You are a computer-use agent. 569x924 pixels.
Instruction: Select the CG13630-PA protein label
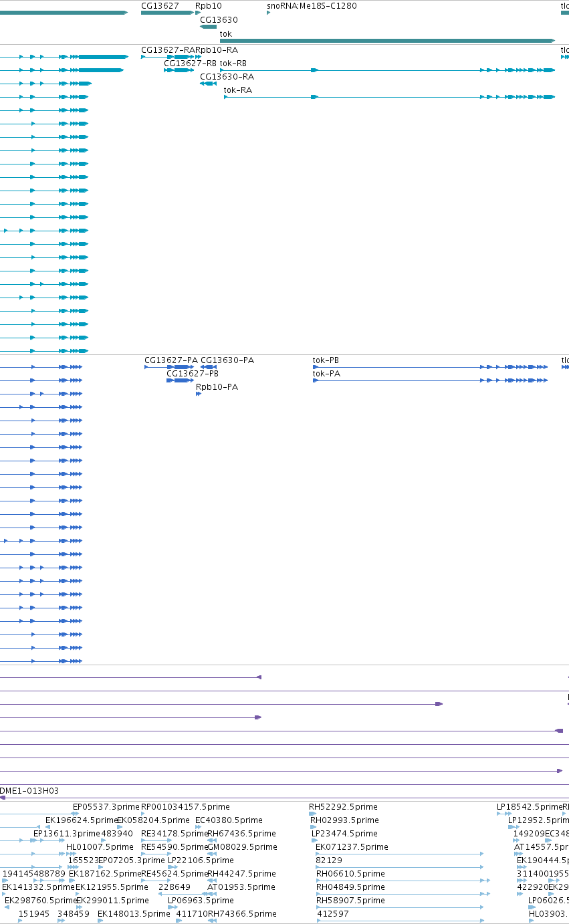pos(227,360)
